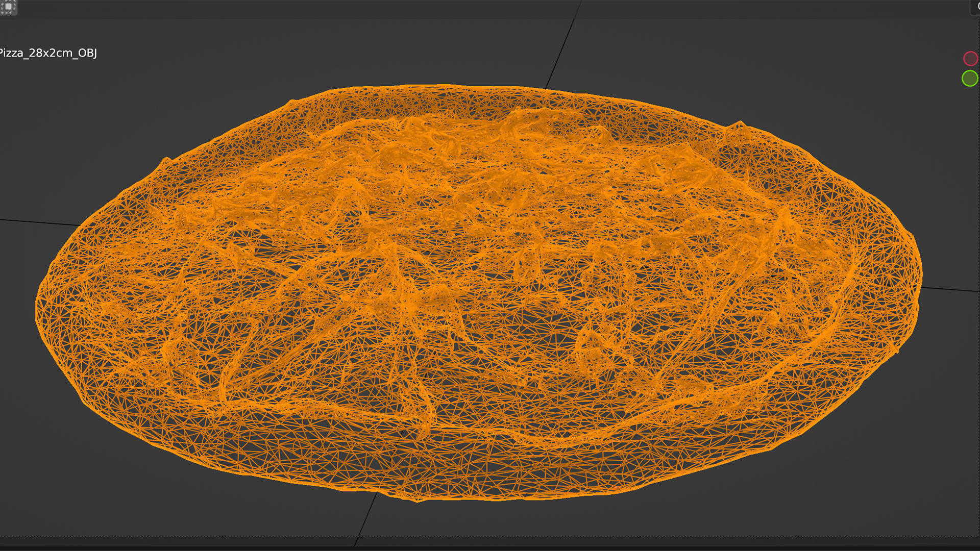This screenshot has width=980, height=551.
Task: Click the Pizza_28x2cm_OBJ object name label
Action: (x=48, y=53)
